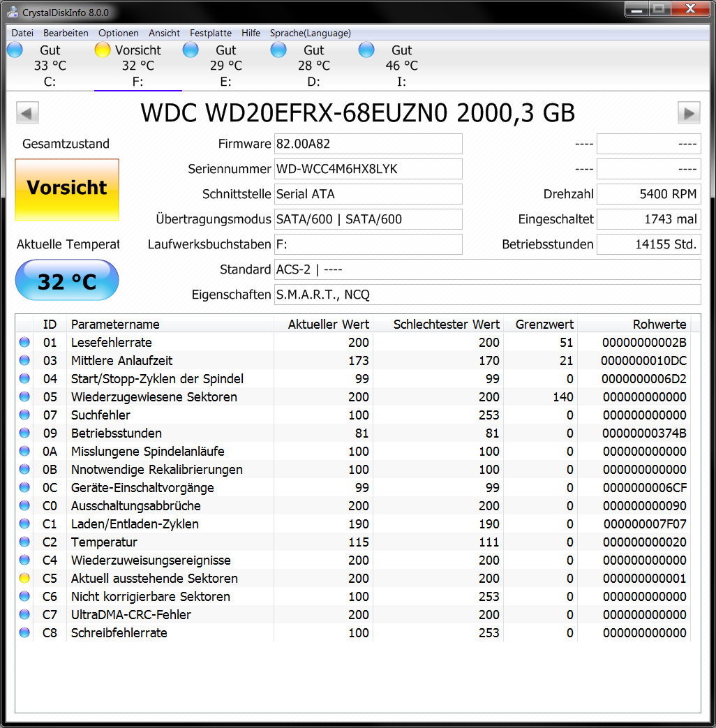Image resolution: width=716 pixels, height=728 pixels.
Task: Click the Eigenschaften field S.M.A.R.T., NCQ
Action: 488,295
